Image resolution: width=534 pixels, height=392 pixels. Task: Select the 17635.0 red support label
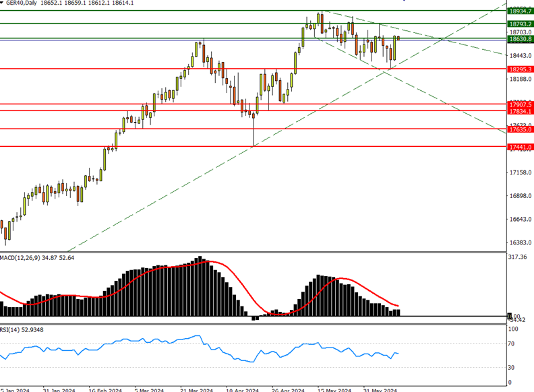tap(521, 129)
